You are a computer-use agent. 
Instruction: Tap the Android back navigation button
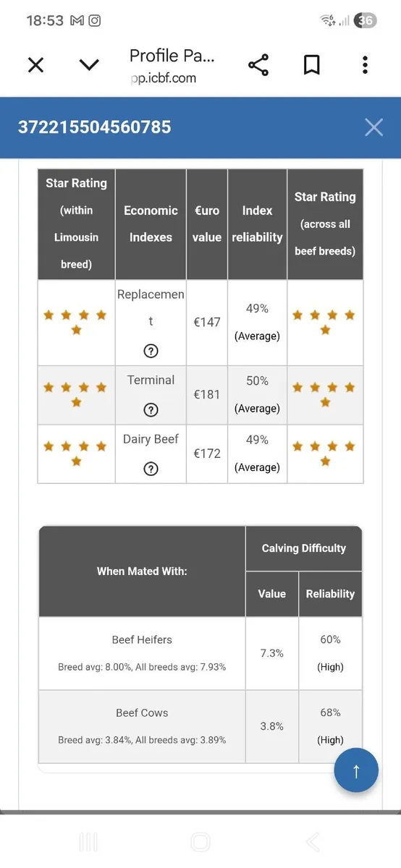pos(313,842)
